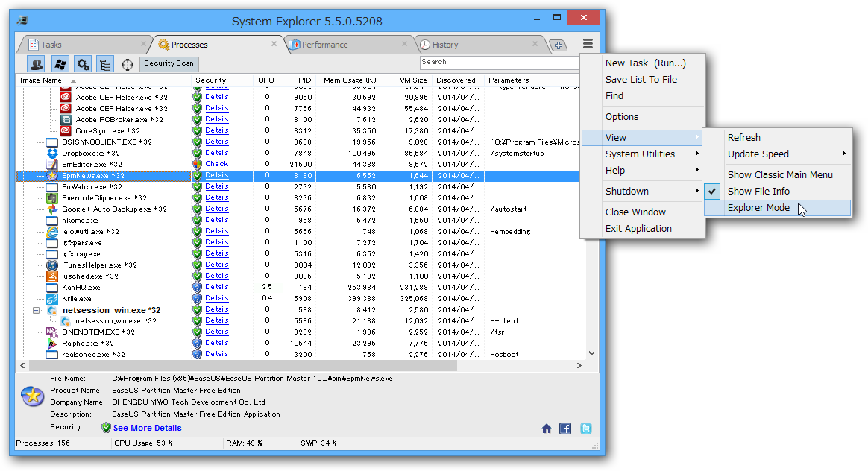The width and height of the screenshot is (868, 471).
Task: Expand the Help submenu
Action: point(644,171)
